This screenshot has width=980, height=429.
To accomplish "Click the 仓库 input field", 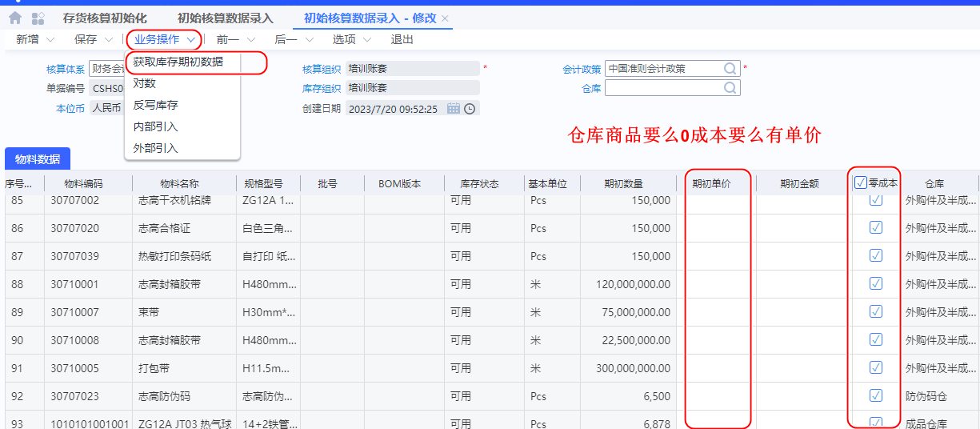I will point(662,88).
